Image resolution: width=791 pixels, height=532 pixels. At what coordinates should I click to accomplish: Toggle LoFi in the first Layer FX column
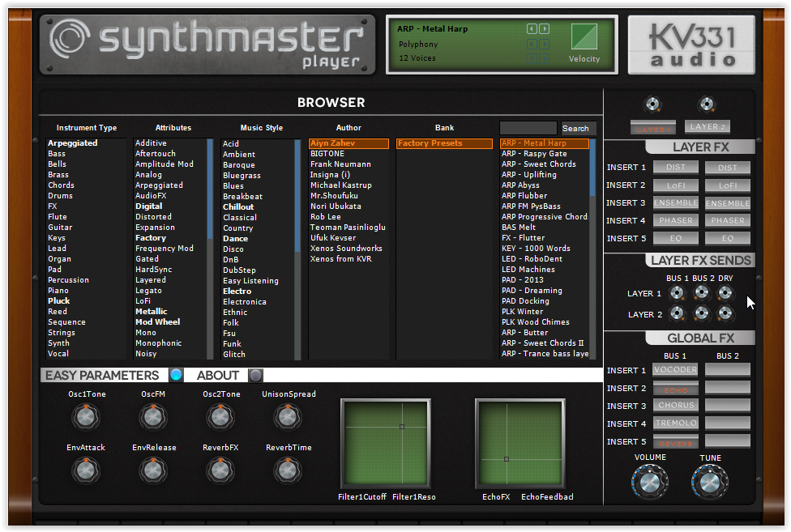point(675,185)
